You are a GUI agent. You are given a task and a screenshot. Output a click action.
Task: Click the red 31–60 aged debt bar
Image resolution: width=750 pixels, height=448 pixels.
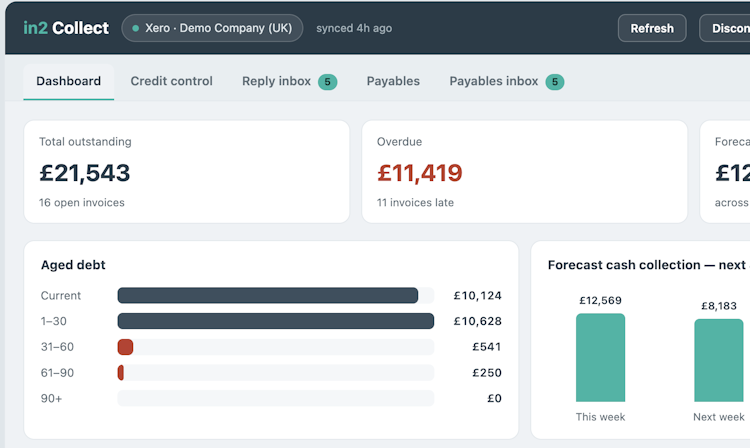pyautogui.click(x=125, y=347)
